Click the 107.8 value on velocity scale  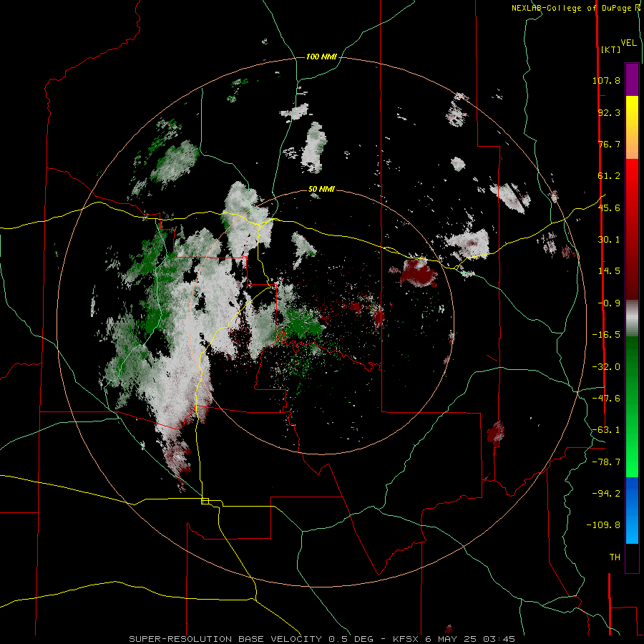point(606,80)
